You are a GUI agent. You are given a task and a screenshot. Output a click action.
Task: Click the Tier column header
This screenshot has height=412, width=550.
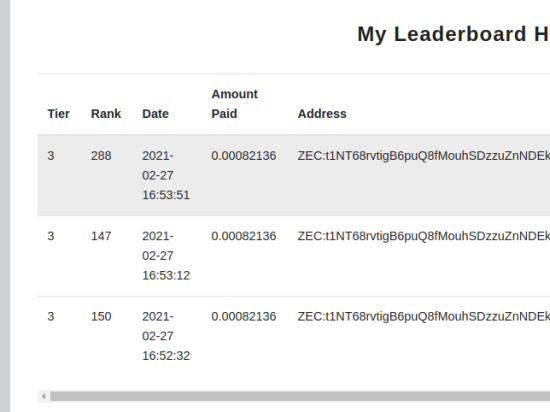(x=59, y=114)
